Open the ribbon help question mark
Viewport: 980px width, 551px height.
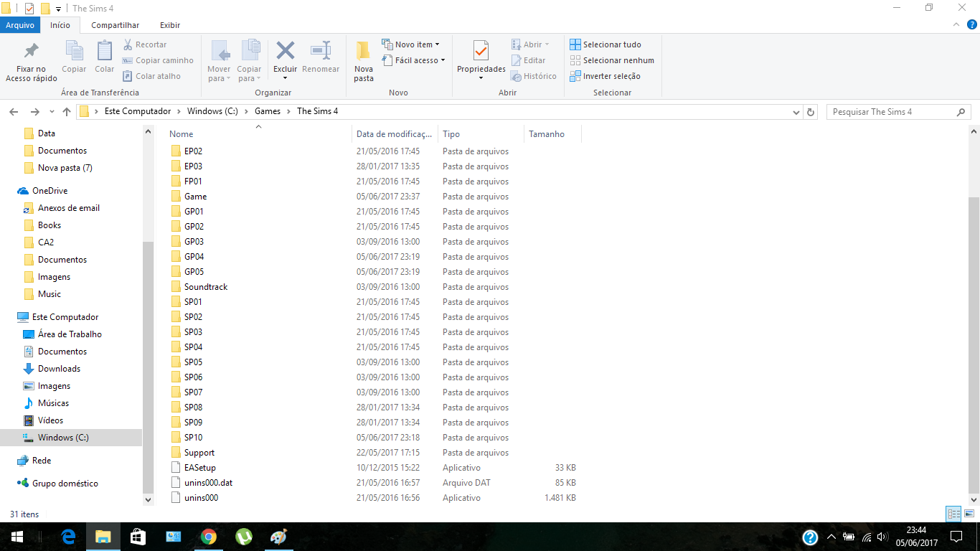click(971, 24)
